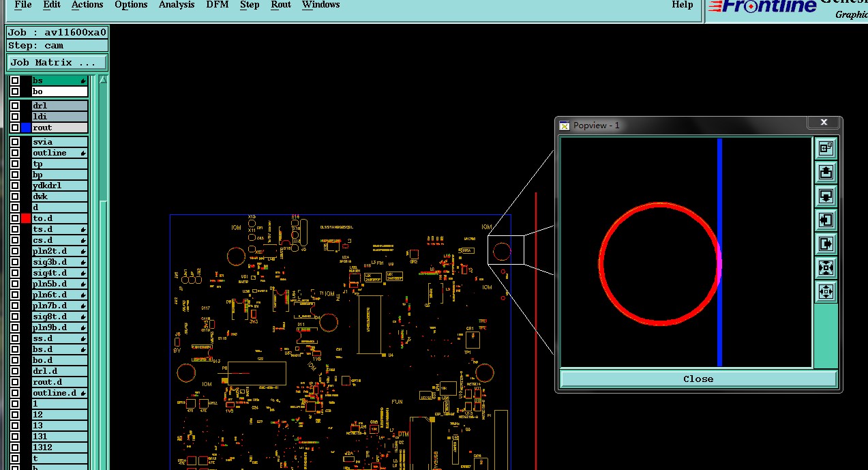Select the rout.d layer row
The height and width of the screenshot is (470, 868).
pyautogui.click(x=60, y=382)
